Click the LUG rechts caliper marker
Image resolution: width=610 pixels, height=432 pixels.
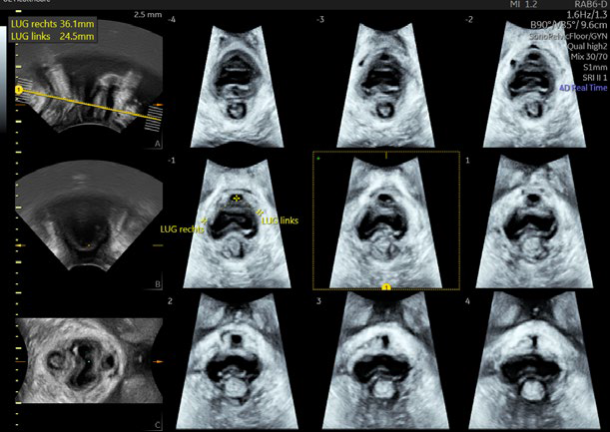pos(204,219)
